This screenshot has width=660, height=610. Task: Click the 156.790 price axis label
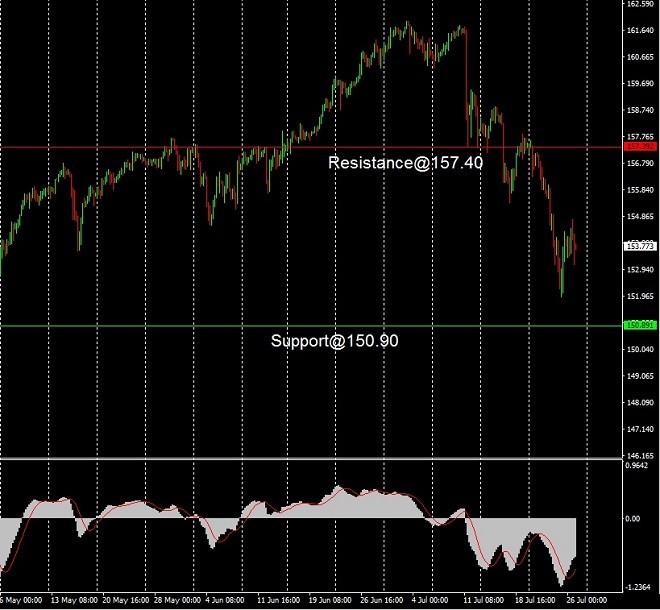point(640,163)
